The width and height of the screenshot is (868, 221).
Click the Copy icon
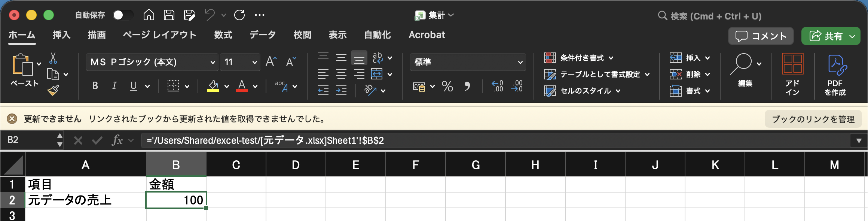coord(53,75)
